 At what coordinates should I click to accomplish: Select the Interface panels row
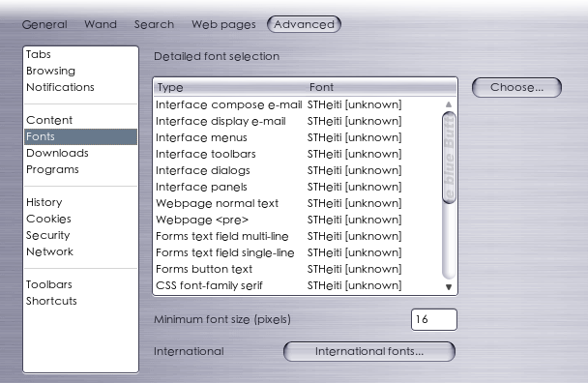[x=298, y=187]
